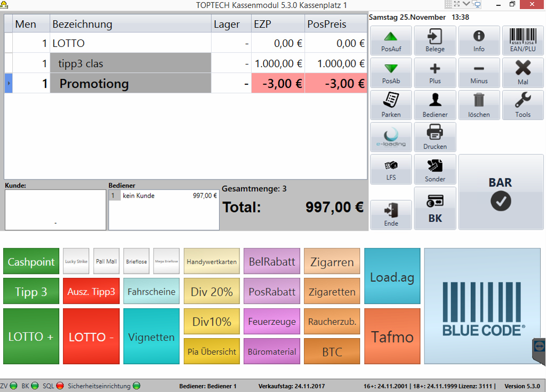
Task: Open the Vignetten tile
Action: point(151,337)
